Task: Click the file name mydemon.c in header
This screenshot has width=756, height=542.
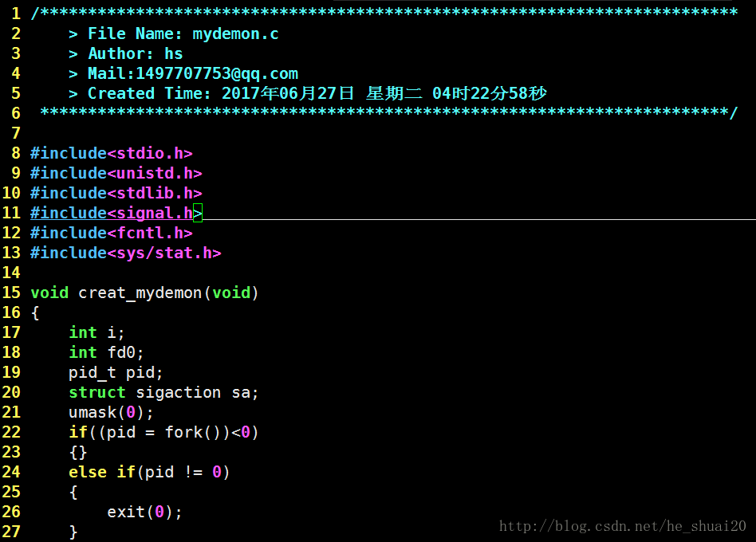Action: 235,33
